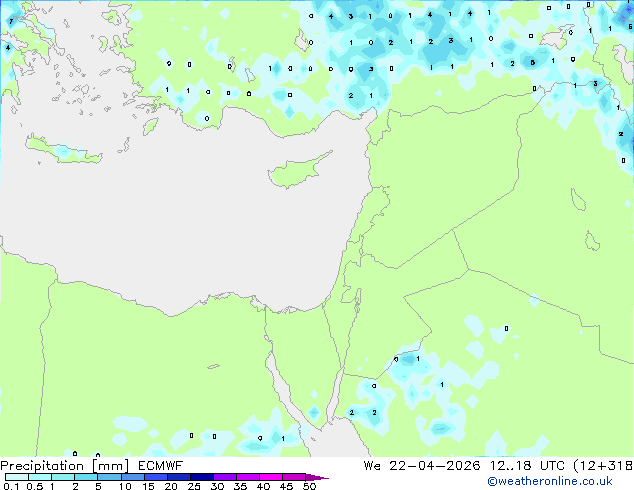Click the '0.5' legend value label

click(x=35, y=486)
